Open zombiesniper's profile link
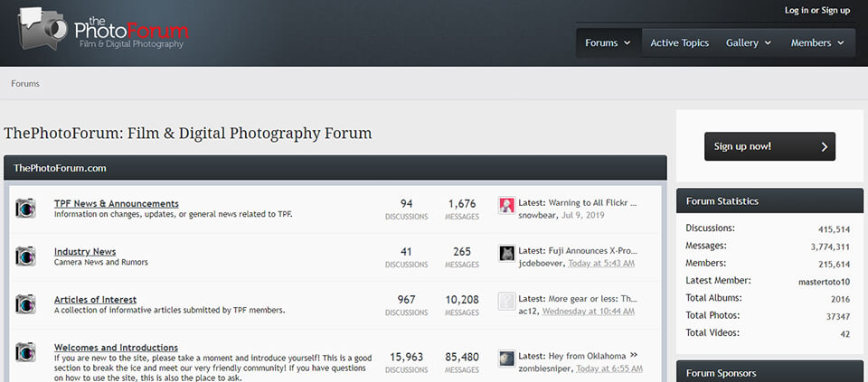The image size is (868, 382). (x=545, y=368)
